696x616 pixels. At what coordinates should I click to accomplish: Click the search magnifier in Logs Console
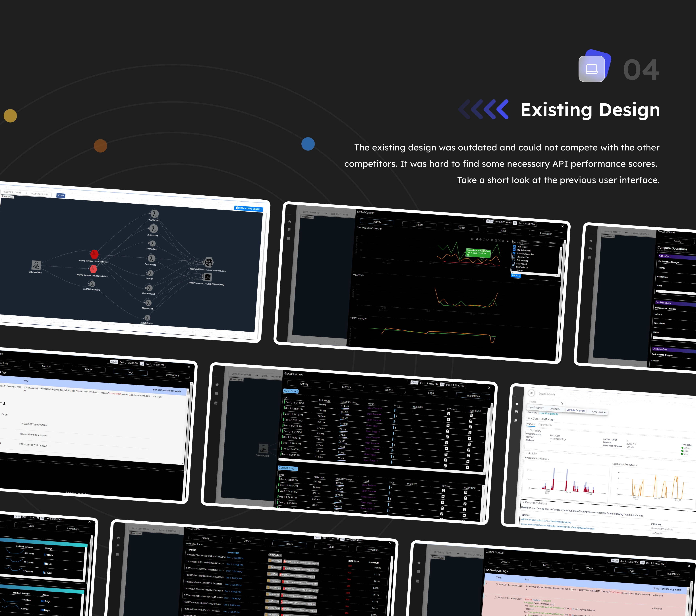click(x=562, y=404)
